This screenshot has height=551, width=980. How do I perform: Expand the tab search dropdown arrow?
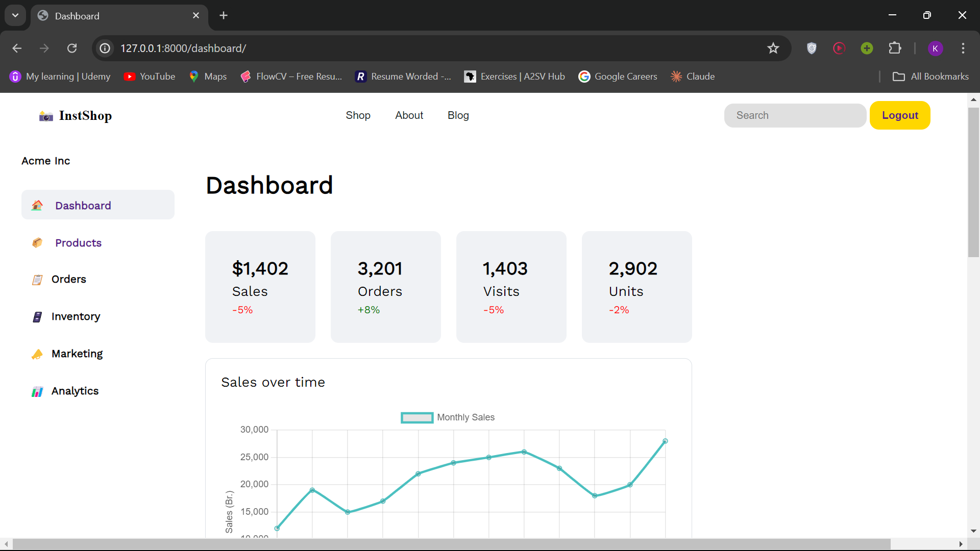click(15, 15)
